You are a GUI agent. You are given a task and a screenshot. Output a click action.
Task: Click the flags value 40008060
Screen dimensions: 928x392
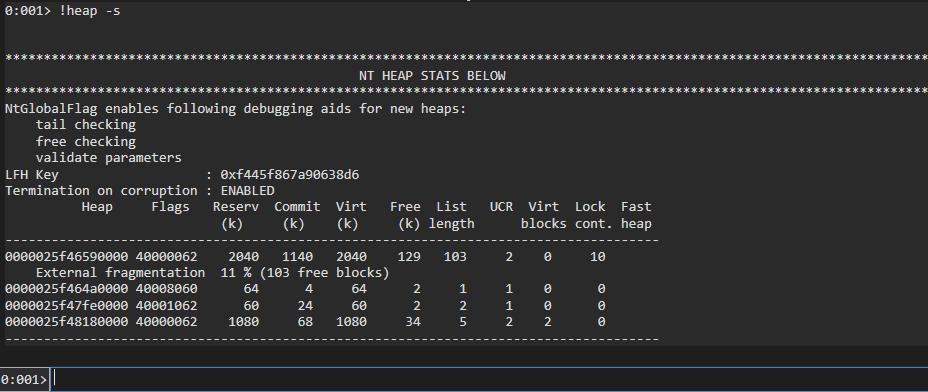[166, 289]
